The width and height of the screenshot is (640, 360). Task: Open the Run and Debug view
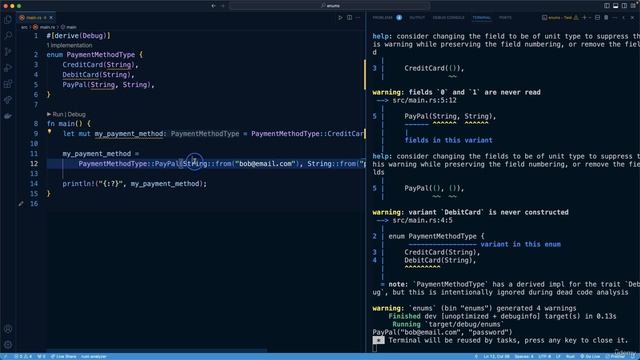coord(8,68)
